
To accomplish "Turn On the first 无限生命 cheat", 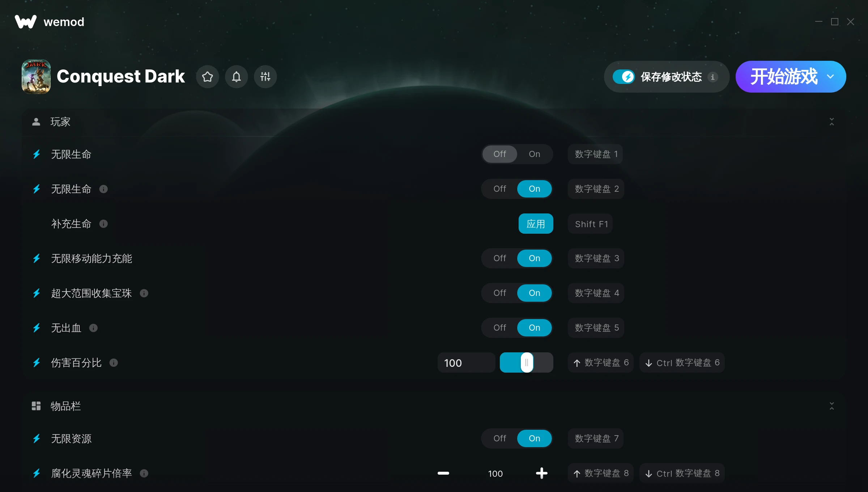I will coord(535,154).
